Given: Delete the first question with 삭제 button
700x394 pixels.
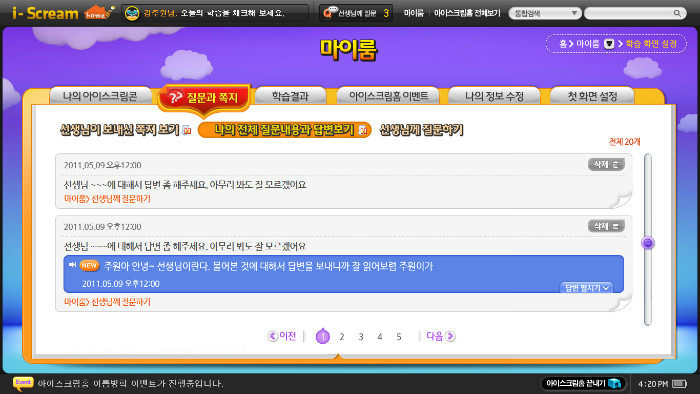Looking at the screenshot, I should [x=606, y=164].
